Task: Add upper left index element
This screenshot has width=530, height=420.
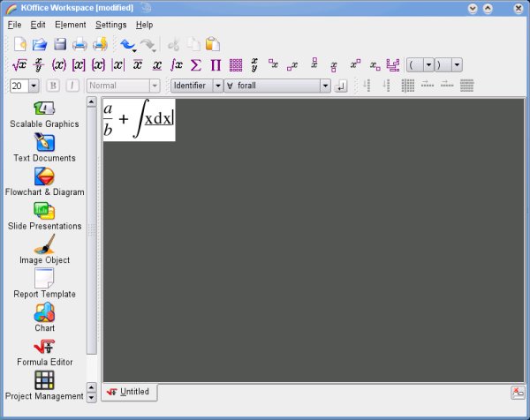Action: 274,64
